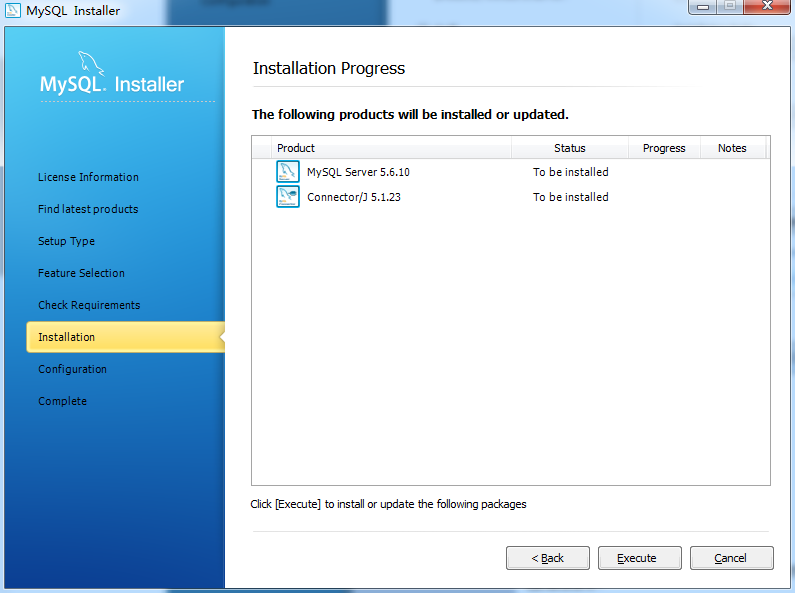Screen dimensions: 795x593
Task: Click the Notes column header
Action: point(732,148)
